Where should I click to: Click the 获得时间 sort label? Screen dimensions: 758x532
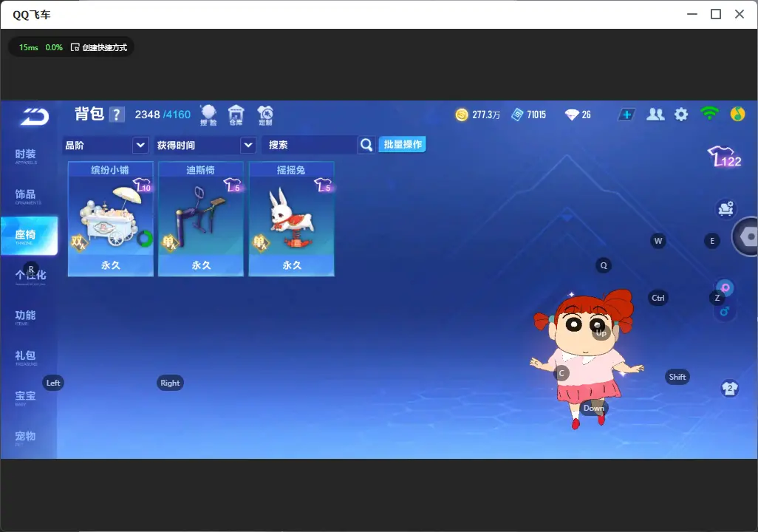pos(176,145)
